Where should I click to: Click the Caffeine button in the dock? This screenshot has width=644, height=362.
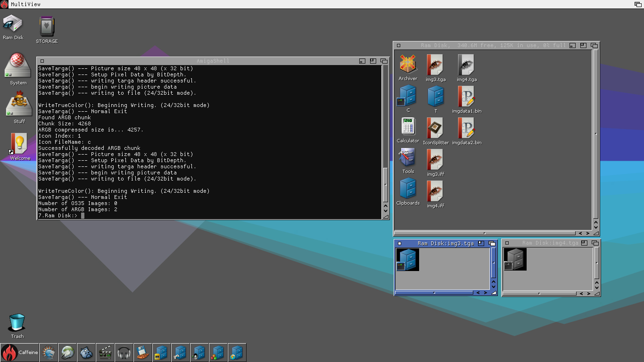[x=20, y=353]
